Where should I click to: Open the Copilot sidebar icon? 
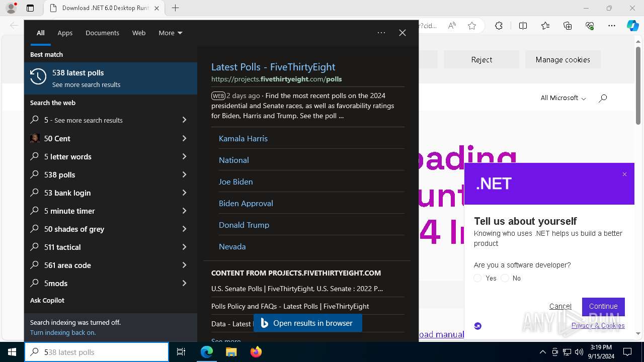[632, 26]
